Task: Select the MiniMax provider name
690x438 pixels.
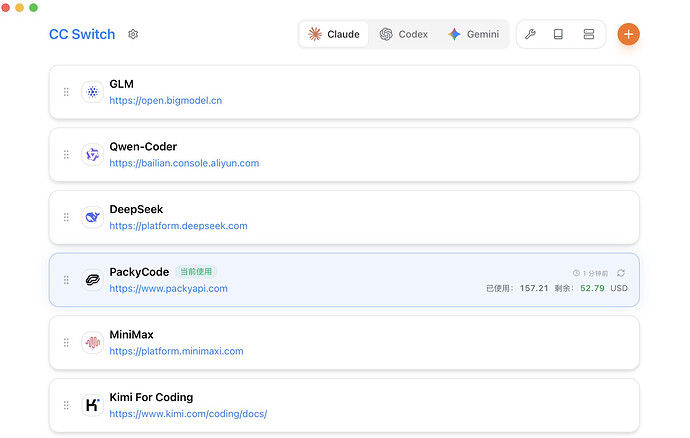Action: tap(131, 335)
